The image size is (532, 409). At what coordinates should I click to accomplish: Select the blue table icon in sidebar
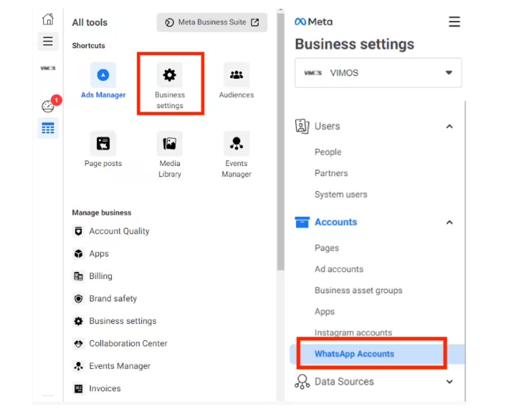(48, 129)
